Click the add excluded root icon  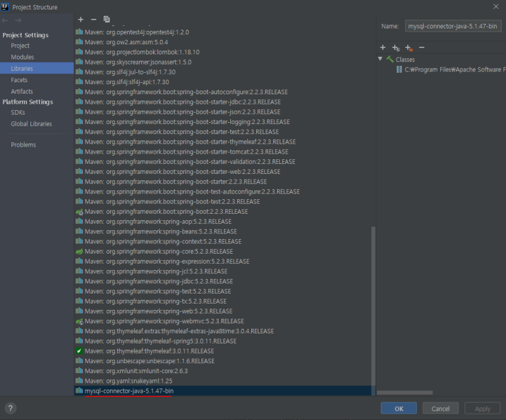(x=409, y=47)
